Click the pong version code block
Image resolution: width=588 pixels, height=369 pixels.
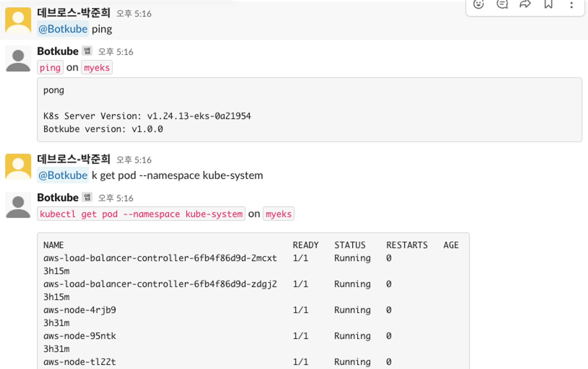[309, 110]
